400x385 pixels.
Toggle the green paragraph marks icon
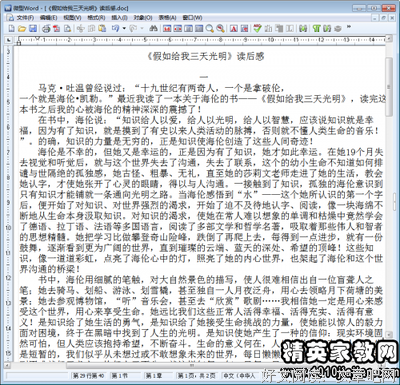tap(316, 29)
